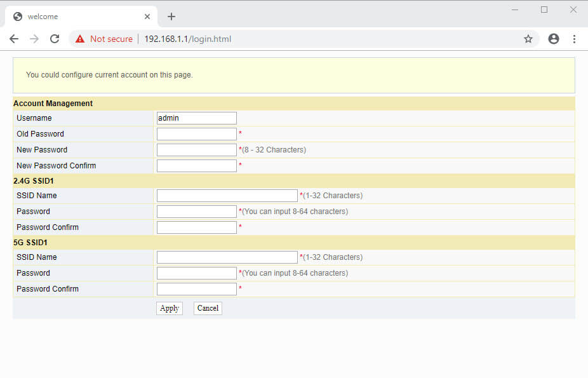Open a new tab with the plus icon

click(x=171, y=17)
